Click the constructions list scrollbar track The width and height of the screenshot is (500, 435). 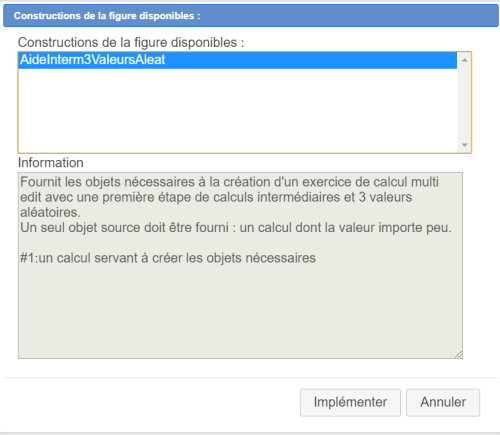pyautogui.click(x=464, y=102)
